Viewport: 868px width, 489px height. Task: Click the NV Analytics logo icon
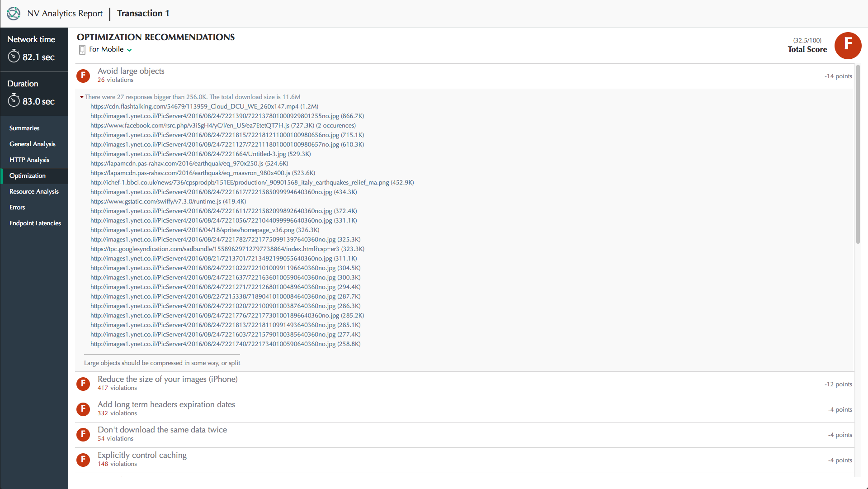[14, 13]
